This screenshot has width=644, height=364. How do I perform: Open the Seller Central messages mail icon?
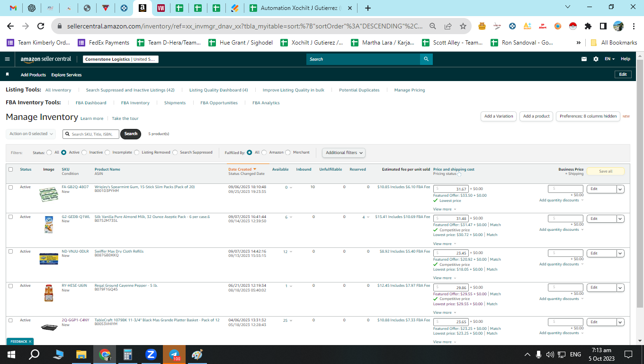(584, 59)
